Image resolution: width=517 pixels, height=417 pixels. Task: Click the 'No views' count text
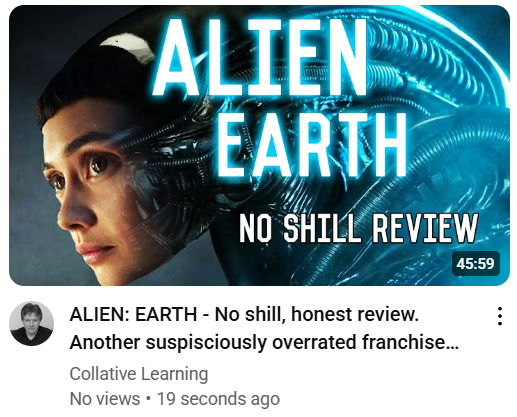point(105,399)
